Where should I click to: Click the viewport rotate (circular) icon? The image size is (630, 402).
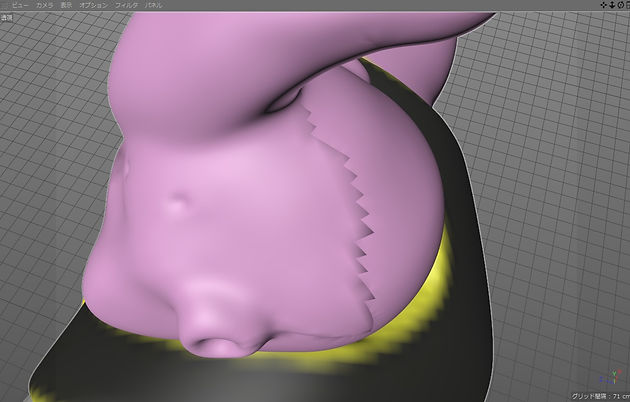click(x=620, y=5)
